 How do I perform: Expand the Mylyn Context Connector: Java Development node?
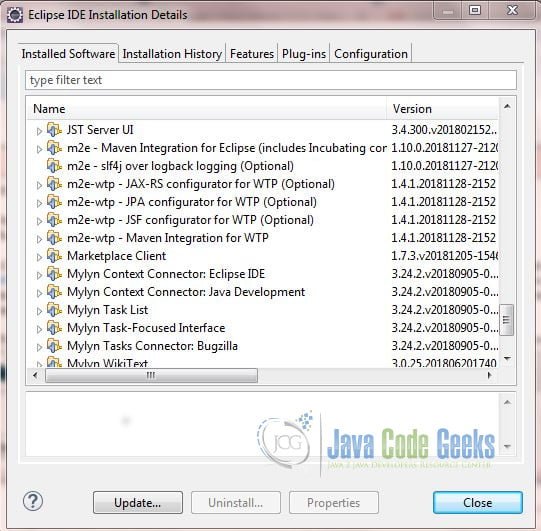39,293
